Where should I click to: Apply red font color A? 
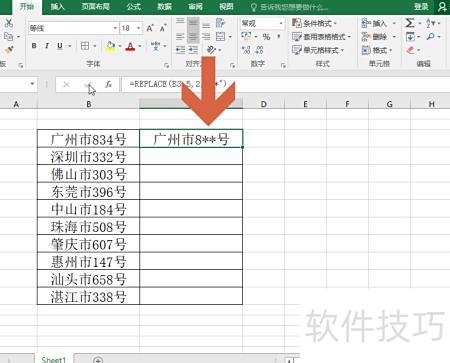click(x=131, y=46)
